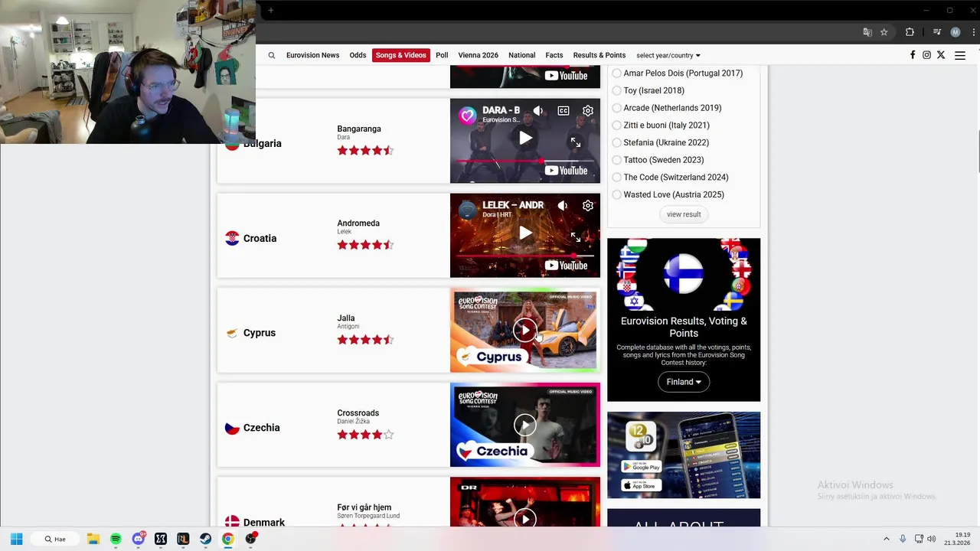
Task: Click YouTube logo on the Bangaranga video
Action: pyautogui.click(x=567, y=171)
